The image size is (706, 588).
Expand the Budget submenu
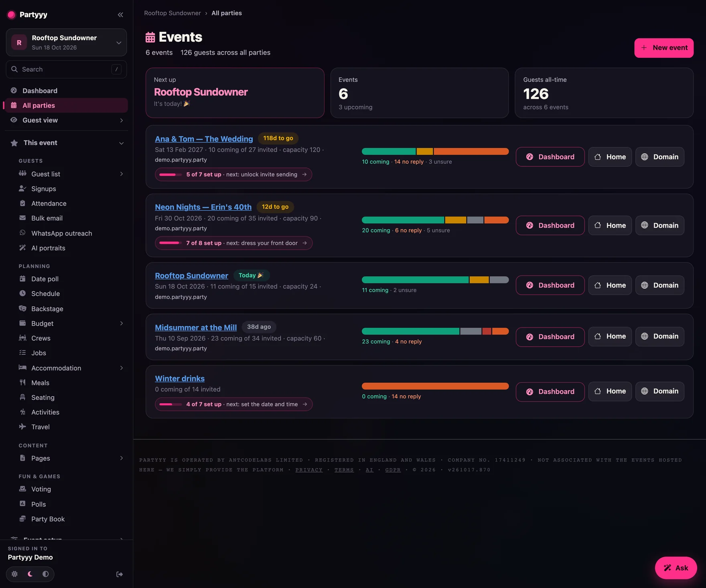pos(121,323)
